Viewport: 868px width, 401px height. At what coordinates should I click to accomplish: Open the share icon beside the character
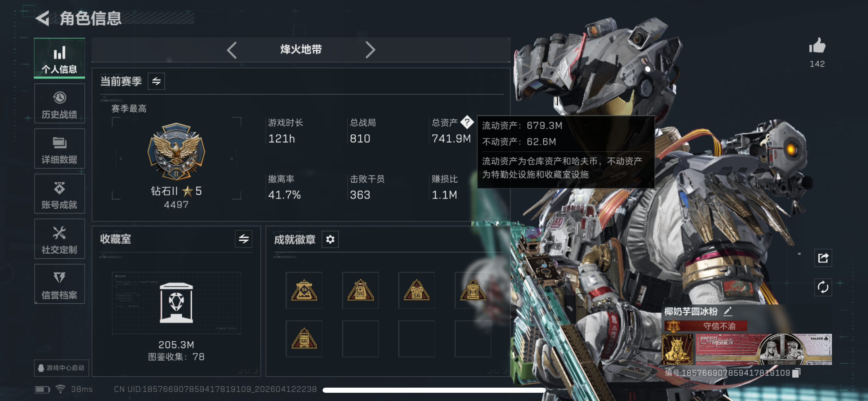(823, 258)
